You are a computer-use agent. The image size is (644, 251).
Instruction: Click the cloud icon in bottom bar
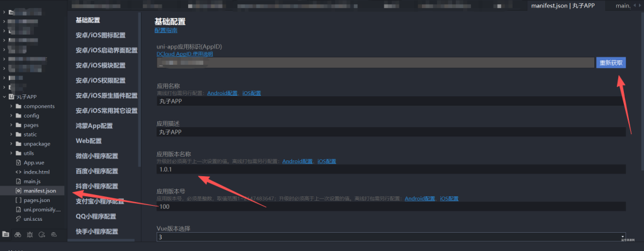pos(54,235)
